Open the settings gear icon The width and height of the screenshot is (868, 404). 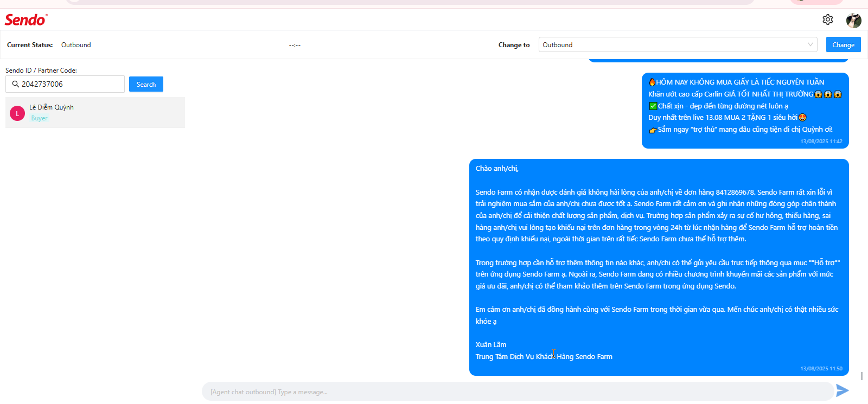point(827,20)
